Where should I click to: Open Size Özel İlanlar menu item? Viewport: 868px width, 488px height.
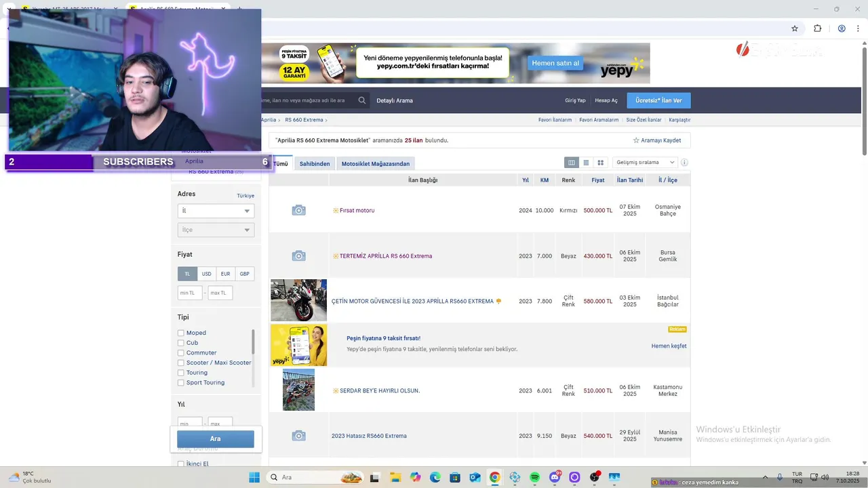click(x=644, y=120)
